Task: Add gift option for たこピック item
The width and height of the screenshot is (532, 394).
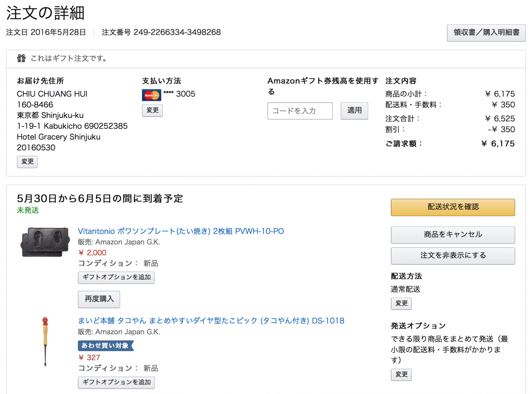Action: (116, 383)
